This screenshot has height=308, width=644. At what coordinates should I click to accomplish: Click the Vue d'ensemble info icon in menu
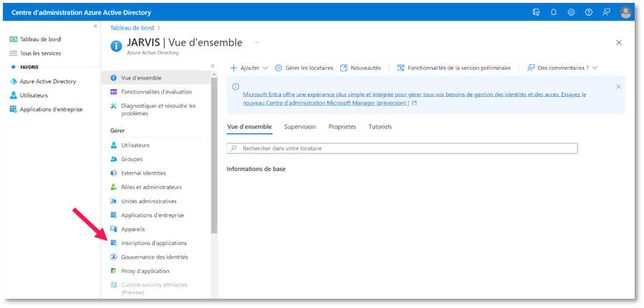(114, 78)
